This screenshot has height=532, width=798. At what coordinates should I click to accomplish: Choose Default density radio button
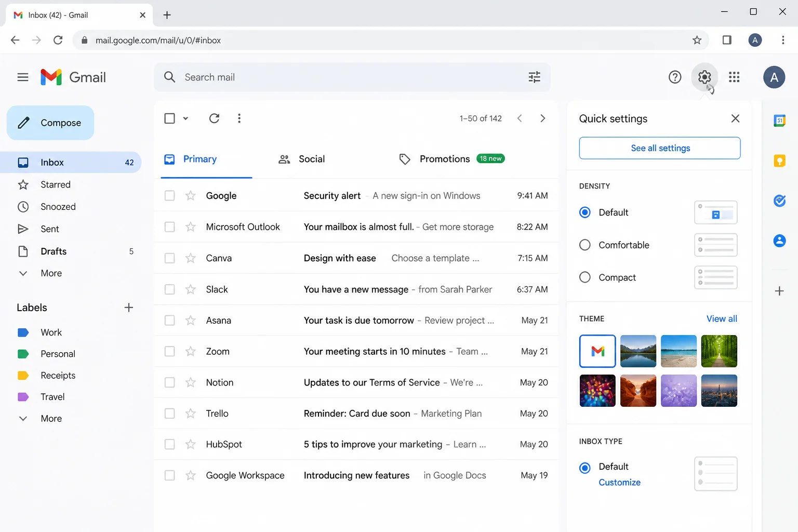[x=585, y=212]
